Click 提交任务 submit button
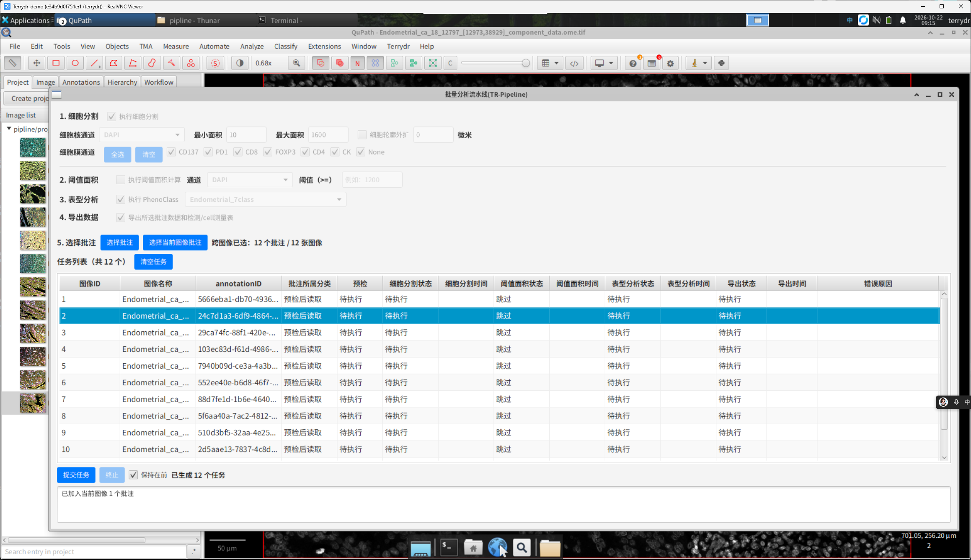971x560 pixels. coord(76,475)
